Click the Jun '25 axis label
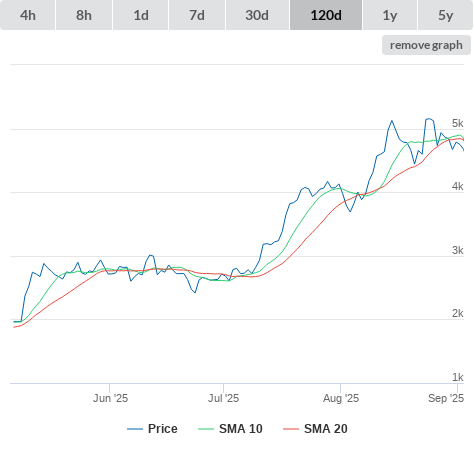Viewport: 474px width, 455px height. 110,398
